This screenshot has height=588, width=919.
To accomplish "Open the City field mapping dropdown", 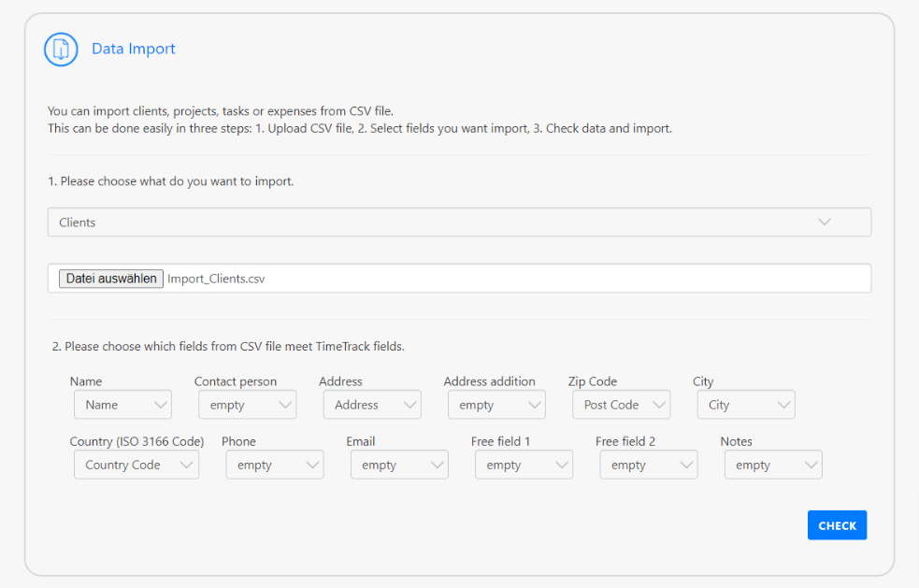I will click(x=745, y=405).
